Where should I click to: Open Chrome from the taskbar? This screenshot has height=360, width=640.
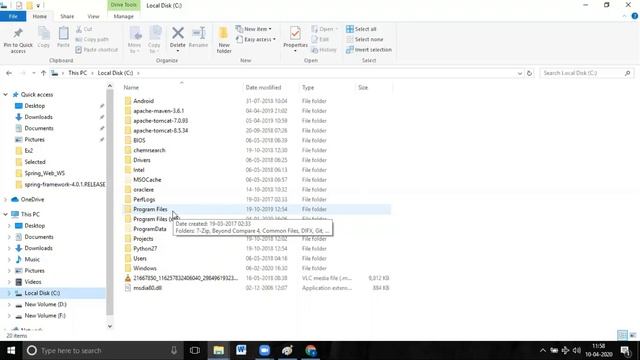pos(311,350)
